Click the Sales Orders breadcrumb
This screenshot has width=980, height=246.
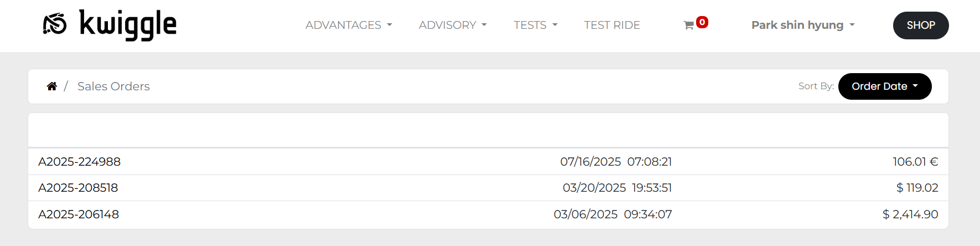pyautogui.click(x=113, y=86)
